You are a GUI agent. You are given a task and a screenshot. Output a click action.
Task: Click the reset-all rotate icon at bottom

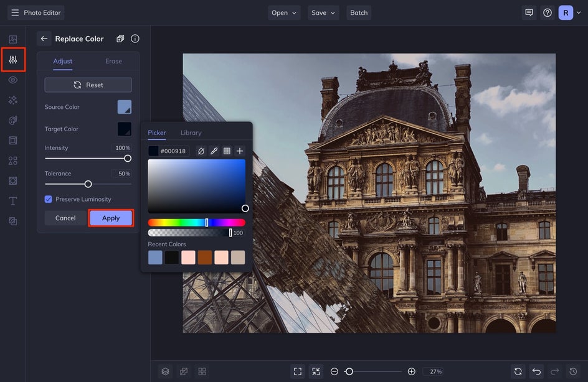point(518,371)
